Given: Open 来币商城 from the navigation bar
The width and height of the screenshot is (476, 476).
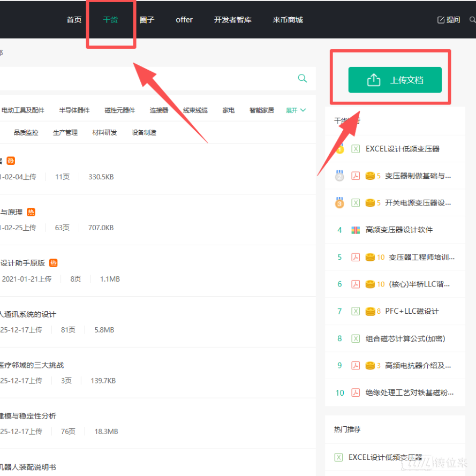Looking at the screenshot, I should pyautogui.click(x=288, y=20).
